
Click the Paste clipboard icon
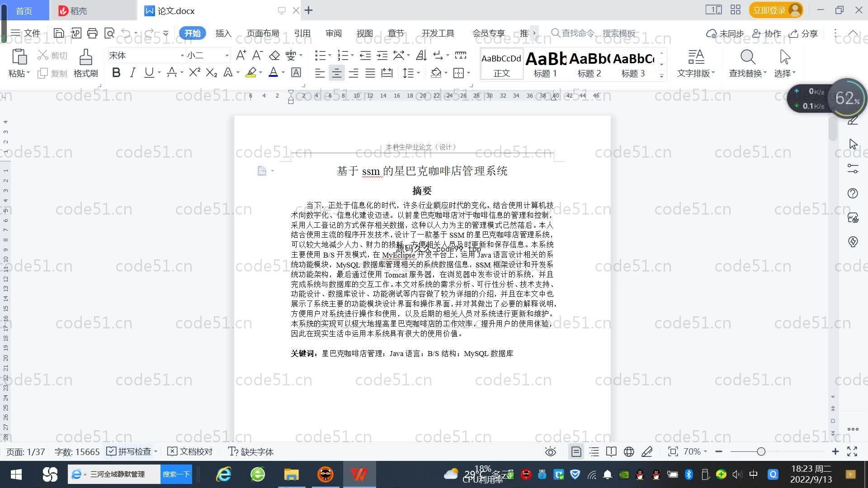tap(19, 57)
